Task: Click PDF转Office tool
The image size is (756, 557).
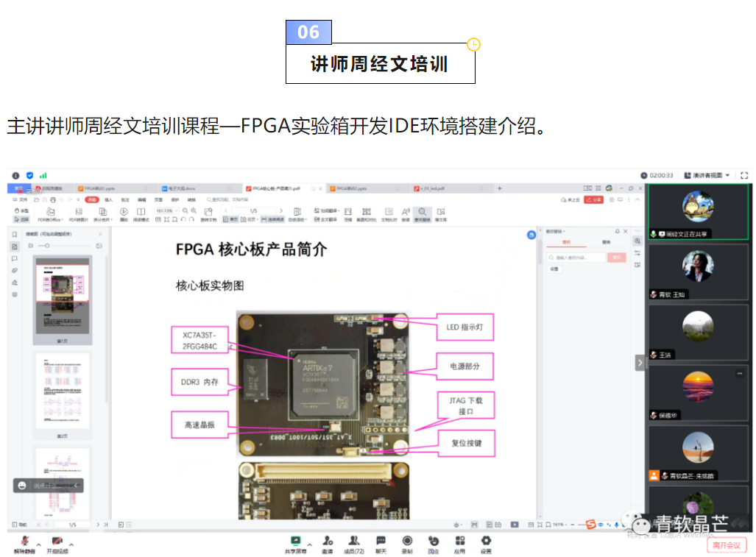Action: pyautogui.click(x=50, y=215)
